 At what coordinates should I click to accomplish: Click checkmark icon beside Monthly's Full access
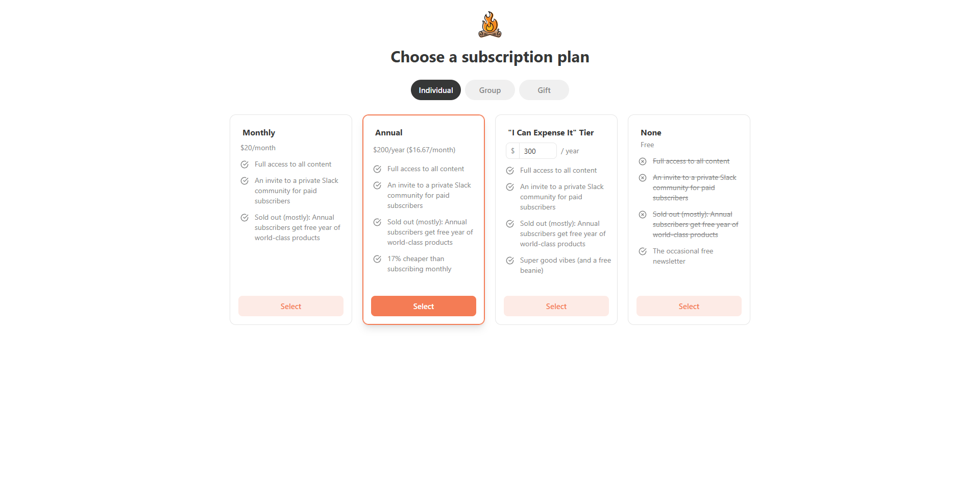click(244, 165)
